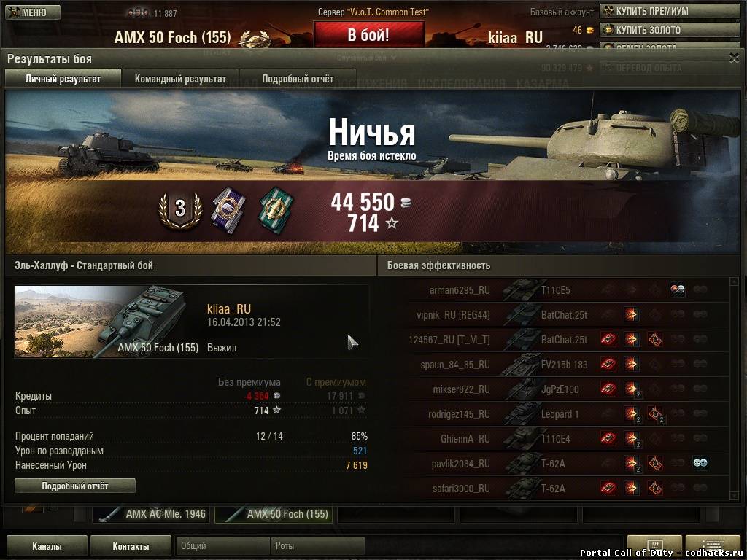Click arman6295_RU's spotted icon in T110E5 row

point(678,289)
